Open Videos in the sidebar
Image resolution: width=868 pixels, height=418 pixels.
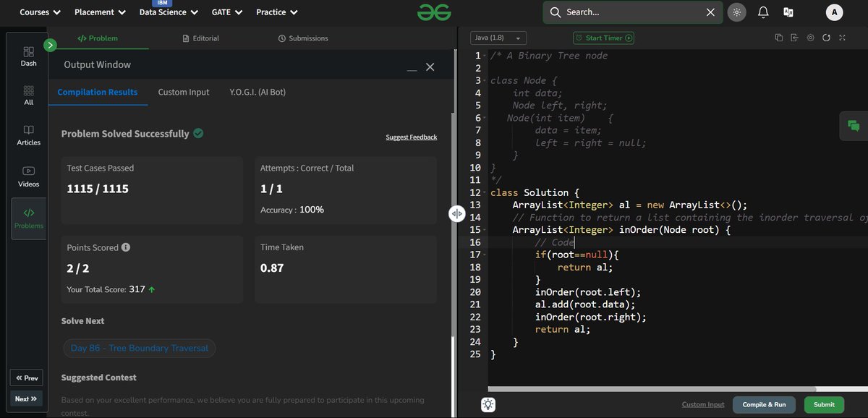tap(29, 176)
